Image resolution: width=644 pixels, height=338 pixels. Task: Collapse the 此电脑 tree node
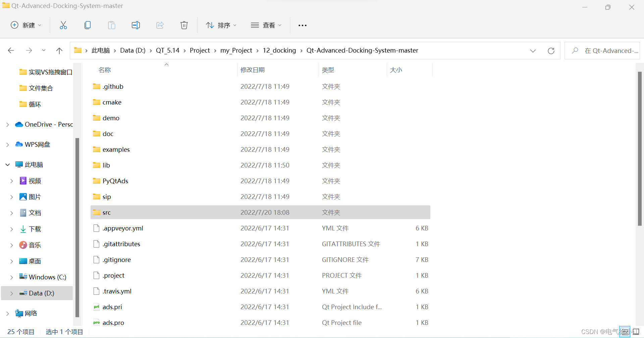coord(7,164)
